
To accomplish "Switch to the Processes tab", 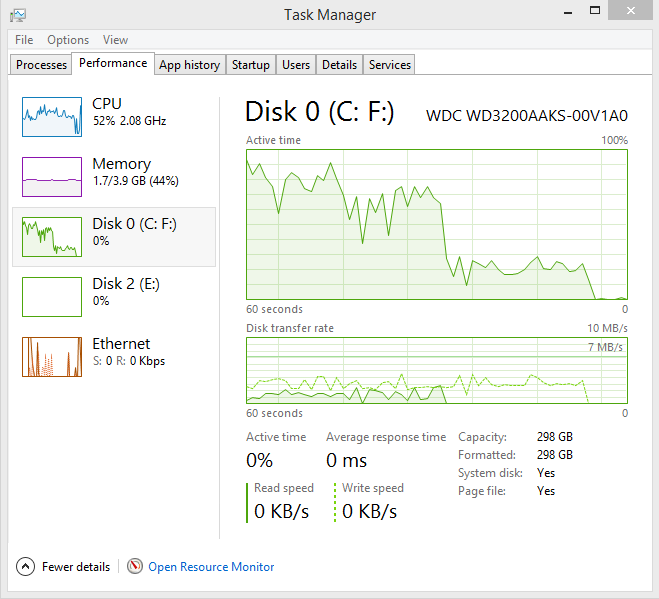I will 42,65.
